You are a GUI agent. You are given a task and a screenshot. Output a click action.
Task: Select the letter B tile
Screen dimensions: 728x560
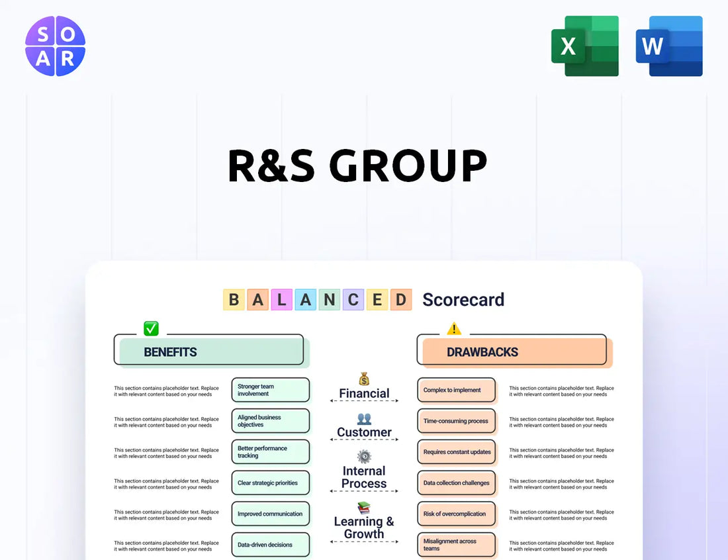click(234, 299)
